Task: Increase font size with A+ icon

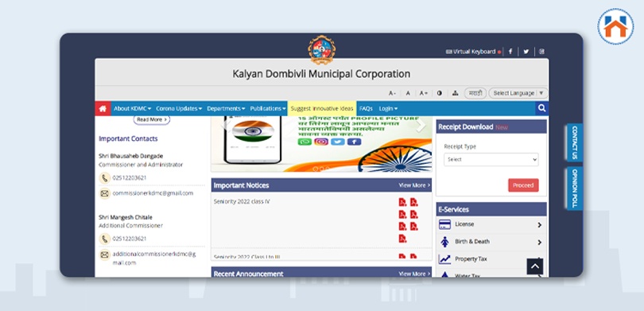Action: coord(424,93)
